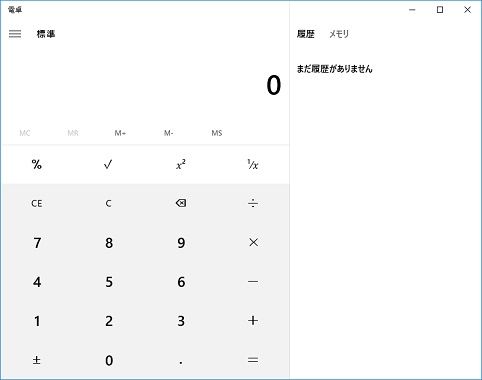Click the divide operator key
Screen dimensions: 482x380
253,203
